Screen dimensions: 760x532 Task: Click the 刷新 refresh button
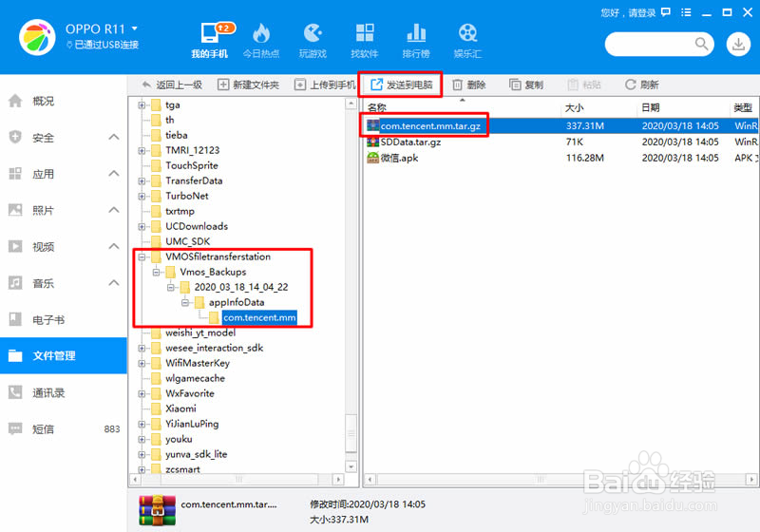pos(642,85)
